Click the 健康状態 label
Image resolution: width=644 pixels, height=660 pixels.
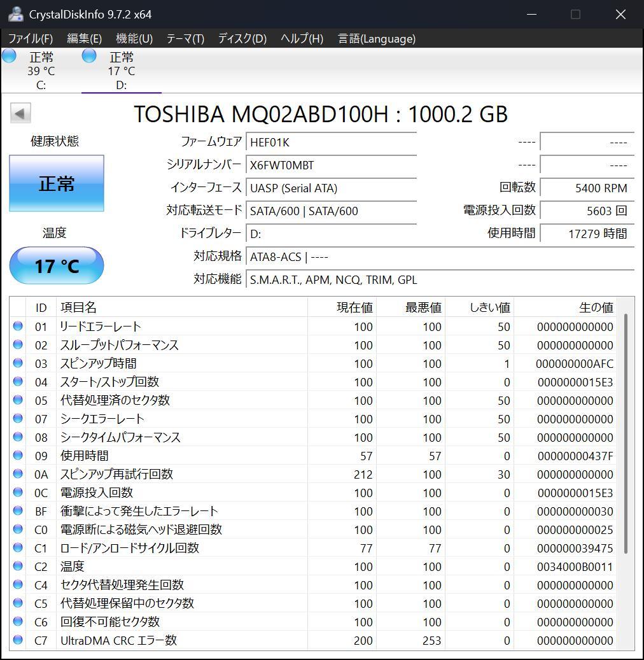click(x=55, y=141)
